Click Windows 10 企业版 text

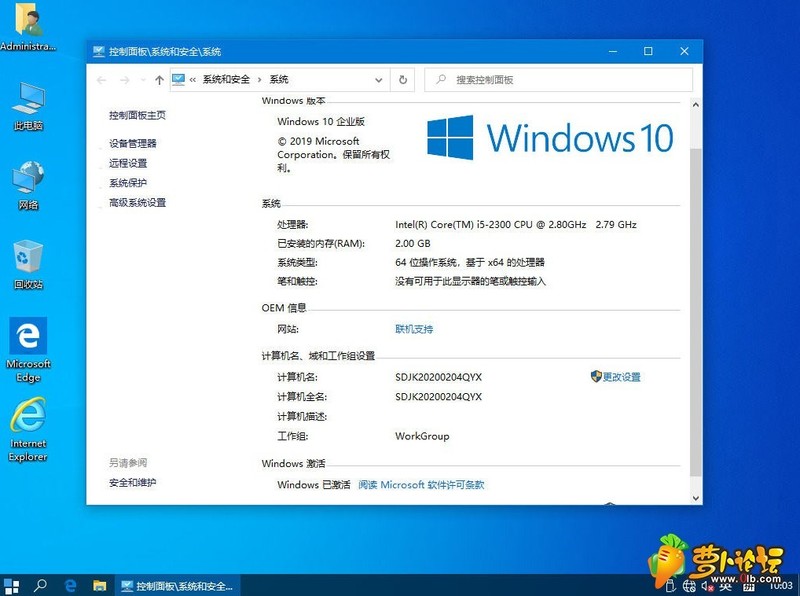321,121
